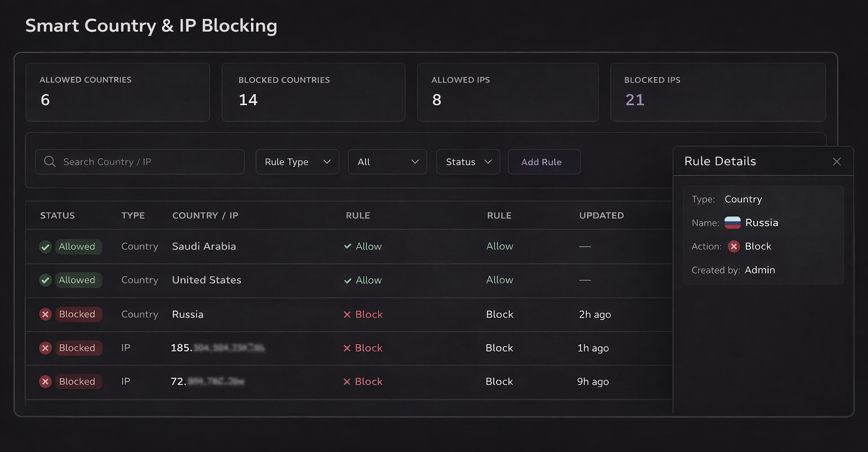This screenshot has width=868, height=452.
Task: Click the search magnifier icon
Action: (50, 162)
